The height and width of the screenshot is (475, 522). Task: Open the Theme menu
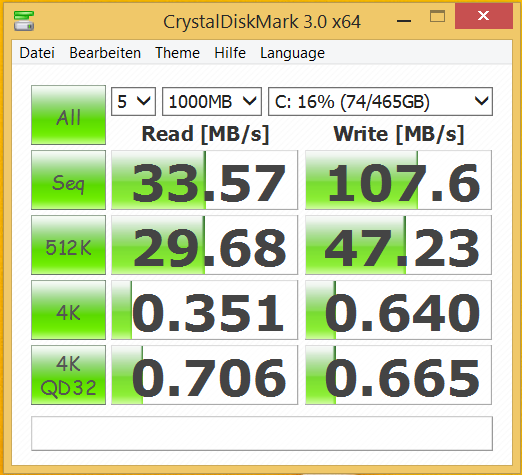177,53
